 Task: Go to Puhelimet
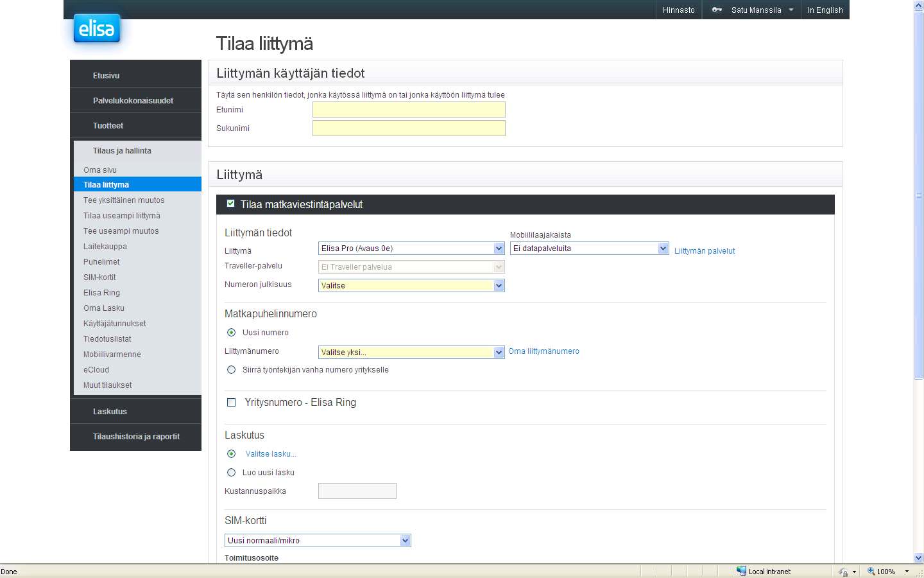(101, 261)
